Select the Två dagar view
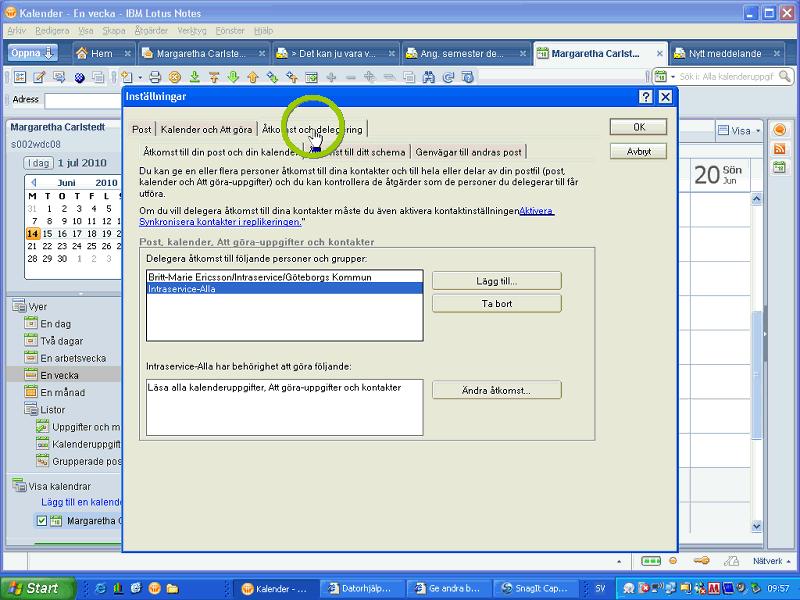 [x=61, y=341]
